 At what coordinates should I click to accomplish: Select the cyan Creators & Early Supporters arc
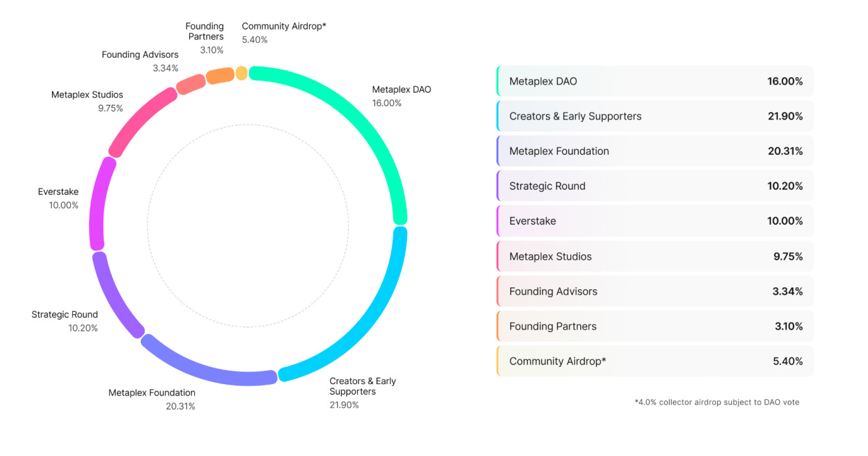pos(369,322)
